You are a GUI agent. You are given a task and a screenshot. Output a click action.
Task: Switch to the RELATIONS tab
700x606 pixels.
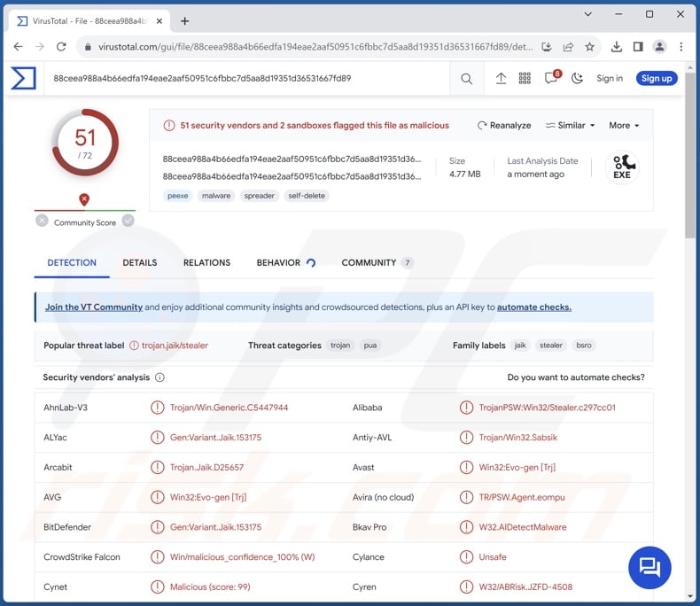(x=206, y=263)
